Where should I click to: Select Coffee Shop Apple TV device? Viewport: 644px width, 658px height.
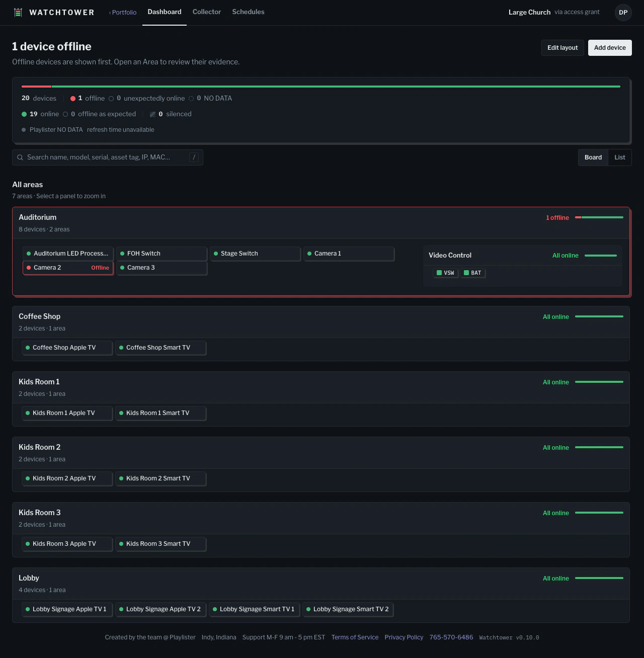[67, 348]
